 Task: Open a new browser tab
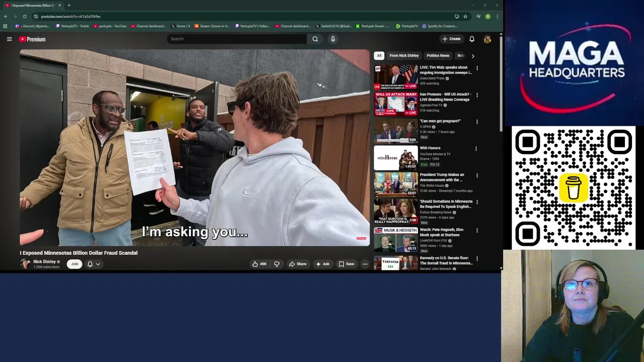coord(69,5)
